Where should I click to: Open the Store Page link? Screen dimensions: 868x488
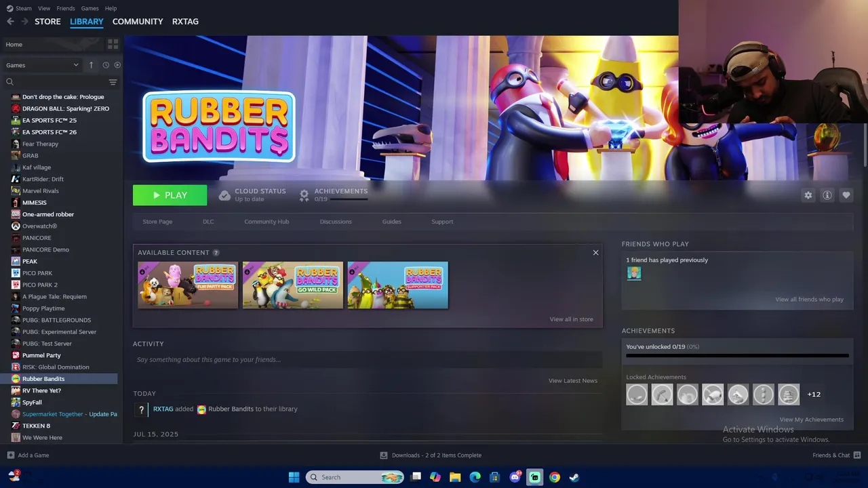tap(157, 222)
